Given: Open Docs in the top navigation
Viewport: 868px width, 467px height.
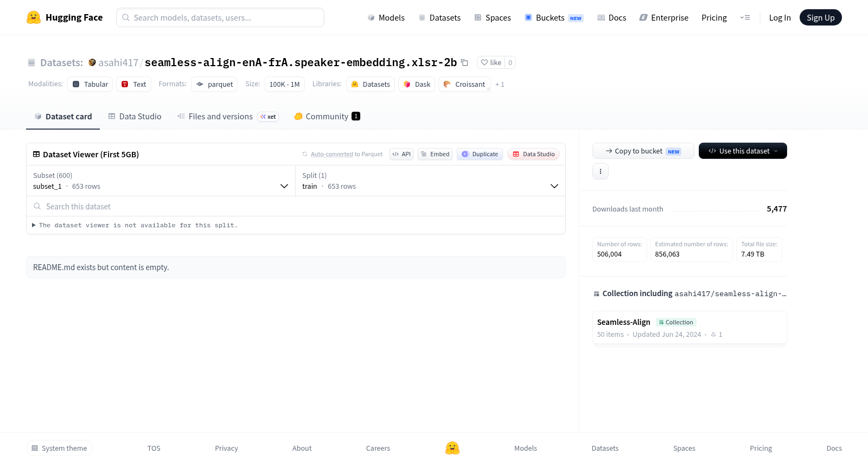Looking at the screenshot, I should pos(611,17).
